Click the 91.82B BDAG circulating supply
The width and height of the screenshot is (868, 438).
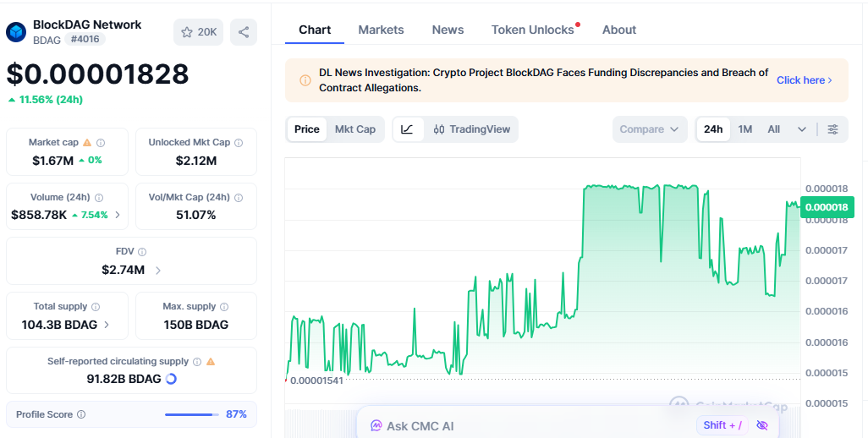pos(124,379)
